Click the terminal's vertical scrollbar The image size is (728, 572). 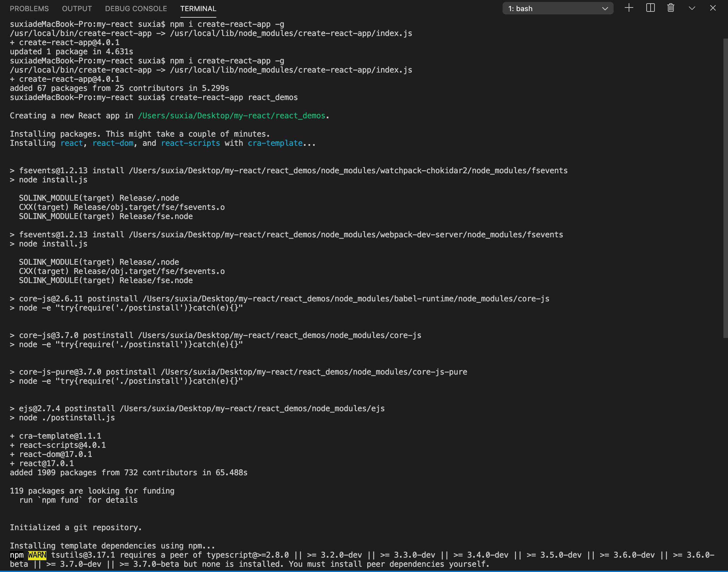click(725, 188)
